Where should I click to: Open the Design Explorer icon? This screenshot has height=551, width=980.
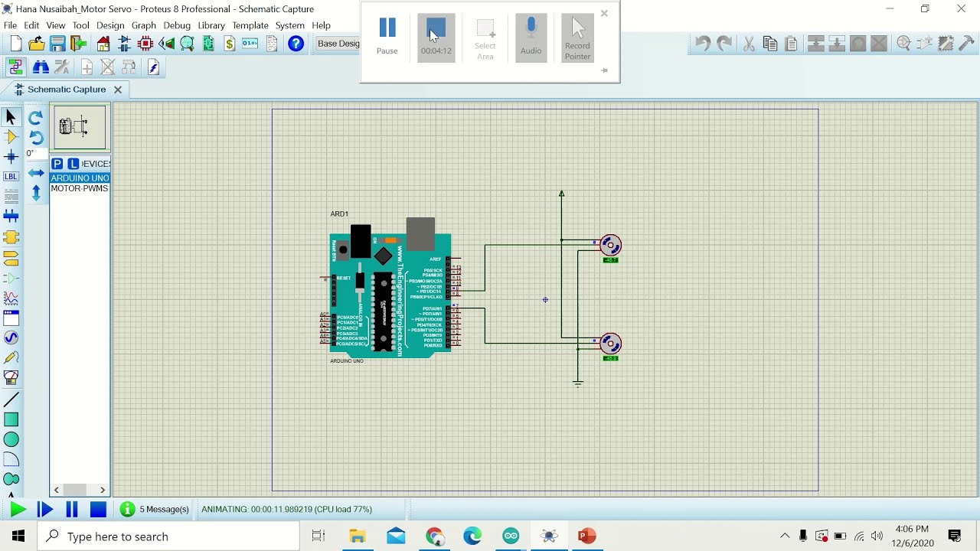click(208, 44)
